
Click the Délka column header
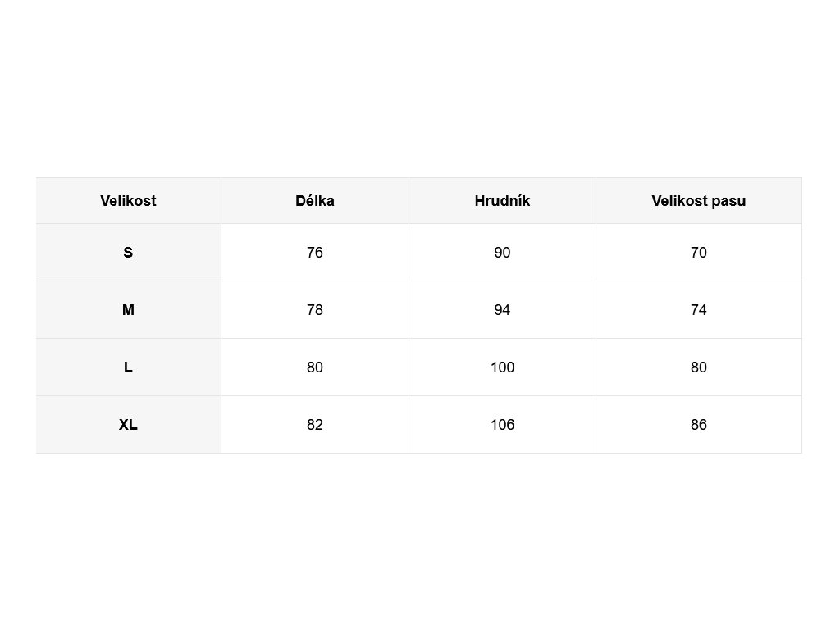[x=315, y=201]
